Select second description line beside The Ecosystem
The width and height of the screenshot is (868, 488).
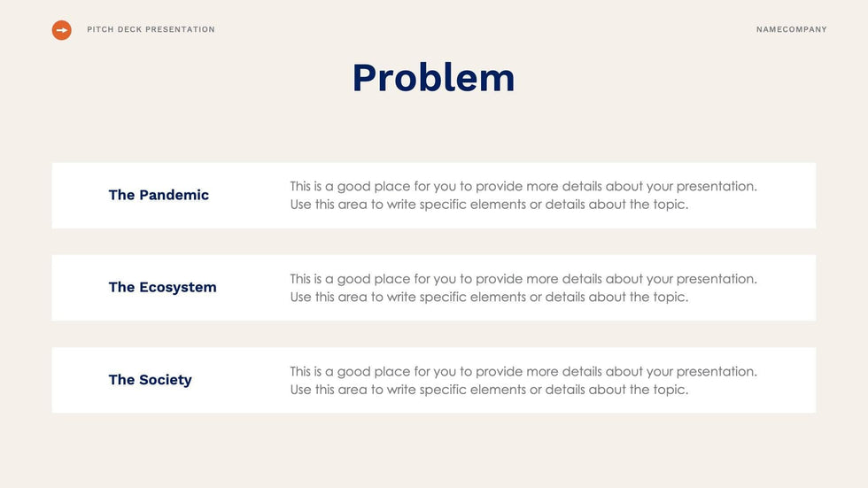pyautogui.click(x=489, y=297)
